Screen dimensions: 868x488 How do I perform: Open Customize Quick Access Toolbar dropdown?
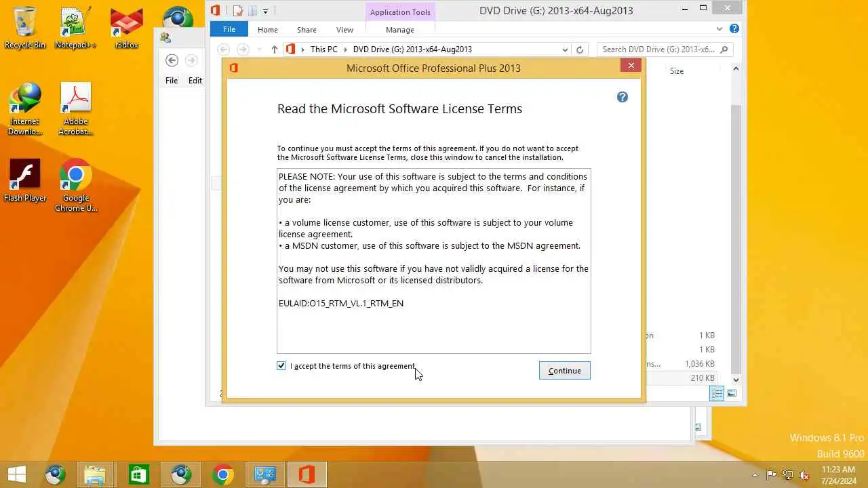tap(265, 11)
